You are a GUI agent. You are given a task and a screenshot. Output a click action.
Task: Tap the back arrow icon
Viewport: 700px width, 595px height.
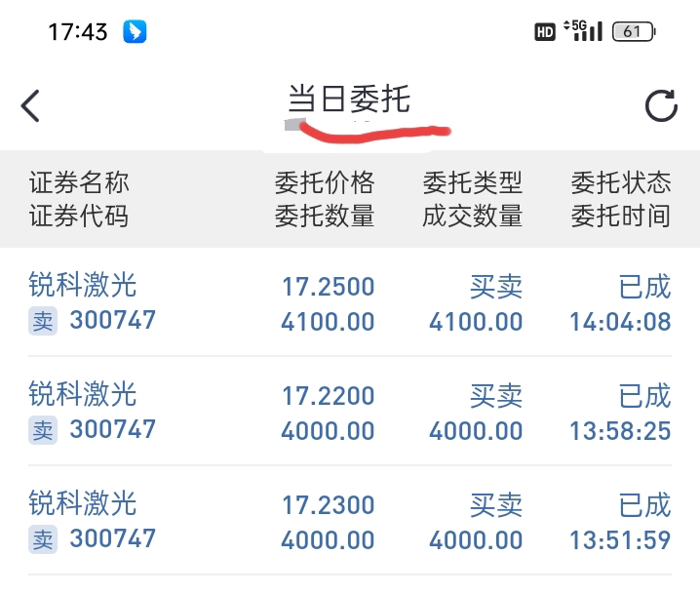tap(30, 106)
